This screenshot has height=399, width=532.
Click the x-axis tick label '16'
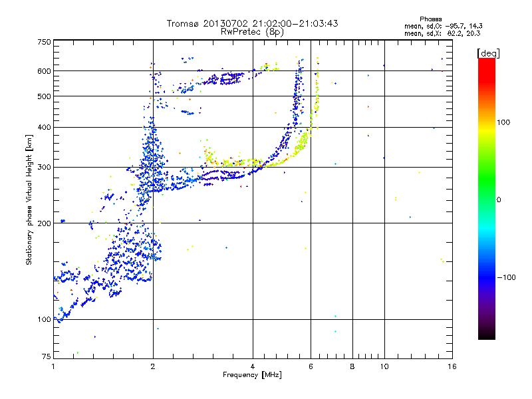(x=452, y=366)
